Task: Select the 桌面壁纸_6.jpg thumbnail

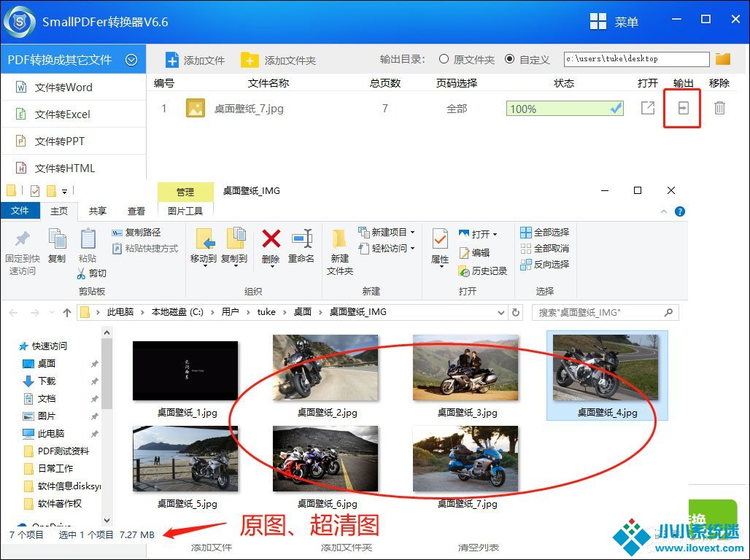Action: [x=325, y=459]
